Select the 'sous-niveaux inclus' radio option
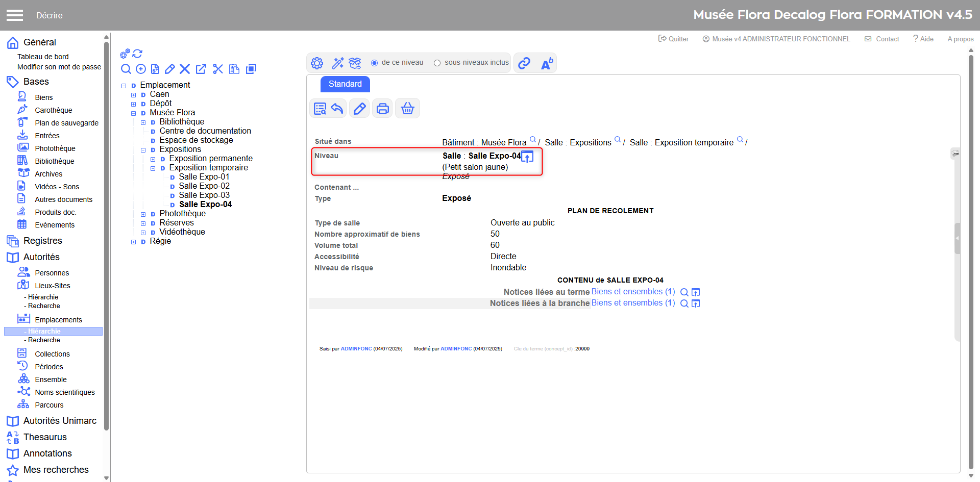The width and height of the screenshot is (980, 482). coord(437,63)
